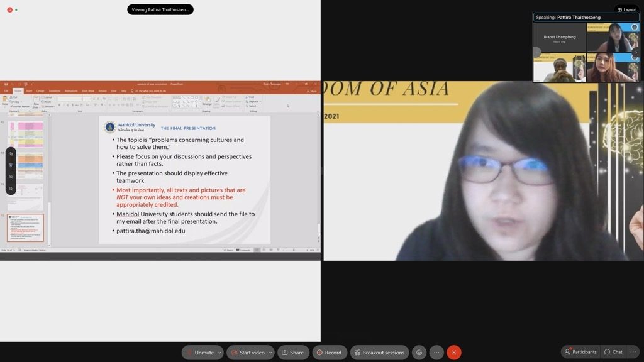Turn on camera with Start video

coord(248,353)
